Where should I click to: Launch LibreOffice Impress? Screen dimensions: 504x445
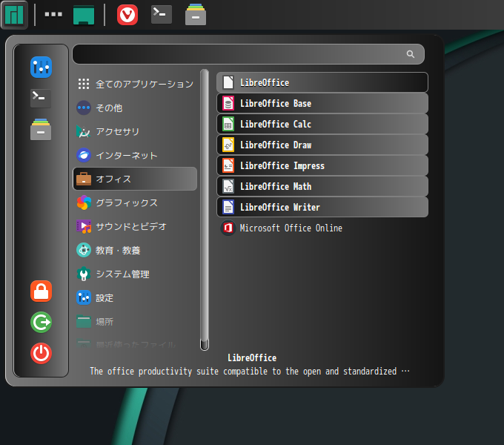(322, 165)
